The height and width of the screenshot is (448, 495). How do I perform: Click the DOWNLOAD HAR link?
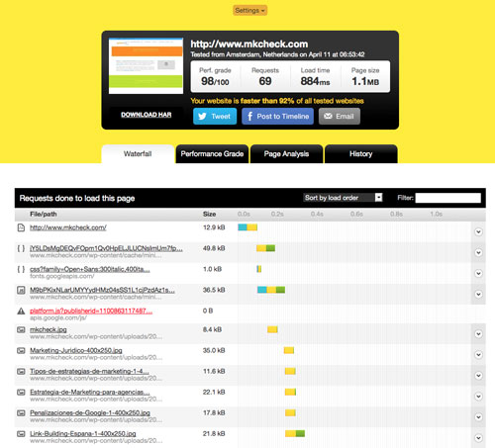146,115
